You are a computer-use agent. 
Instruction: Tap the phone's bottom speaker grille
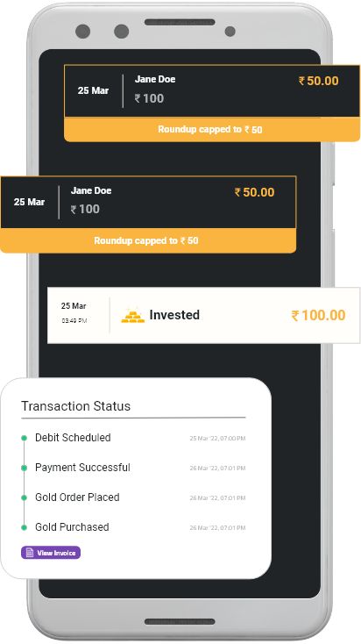point(180,621)
